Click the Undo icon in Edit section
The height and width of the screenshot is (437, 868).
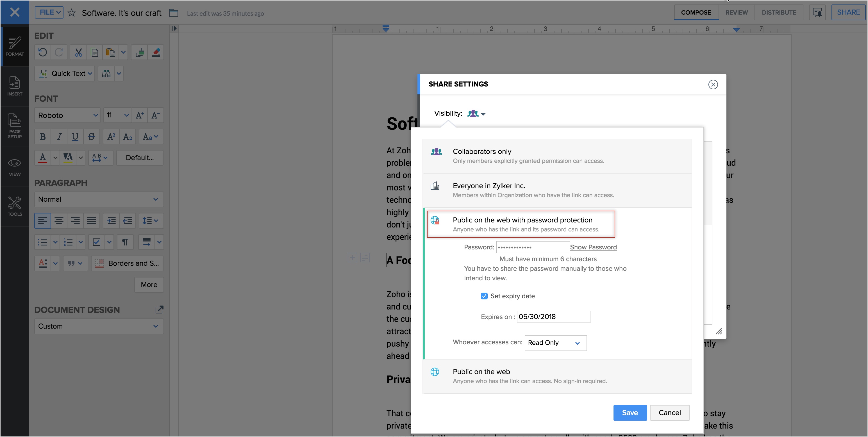tap(42, 53)
